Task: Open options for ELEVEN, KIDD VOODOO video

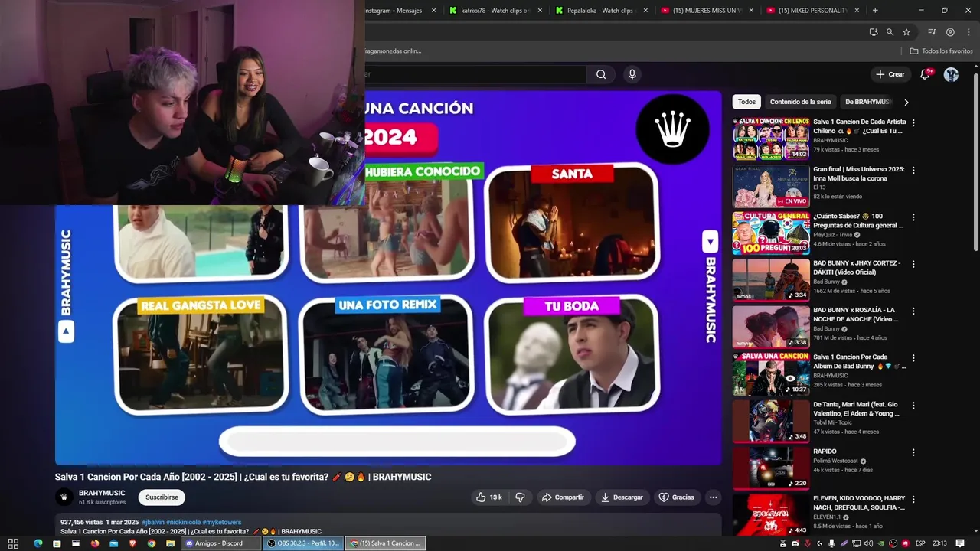Action: pyautogui.click(x=913, y=499)
